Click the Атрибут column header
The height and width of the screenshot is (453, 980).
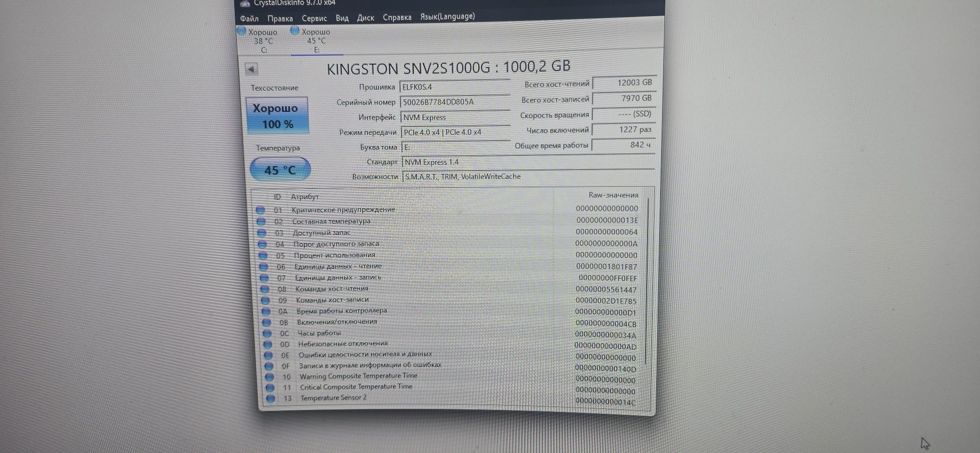click(305, 197)
